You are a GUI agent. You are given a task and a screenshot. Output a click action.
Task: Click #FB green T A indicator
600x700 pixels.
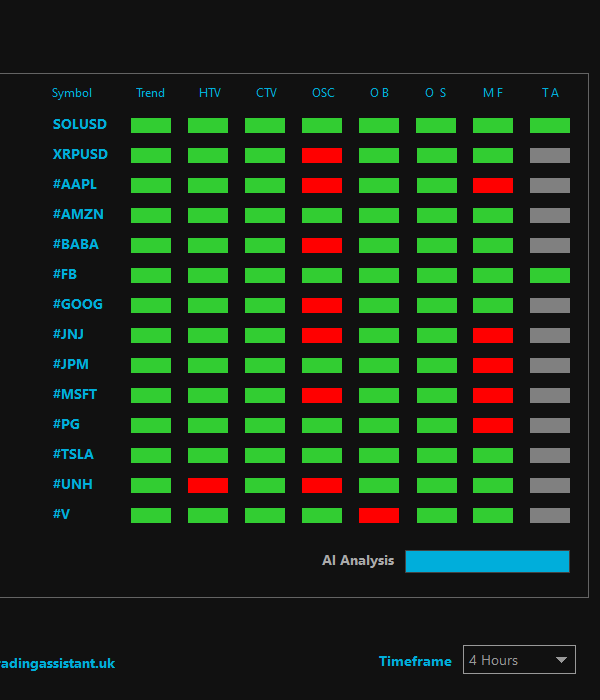(550, 275)
